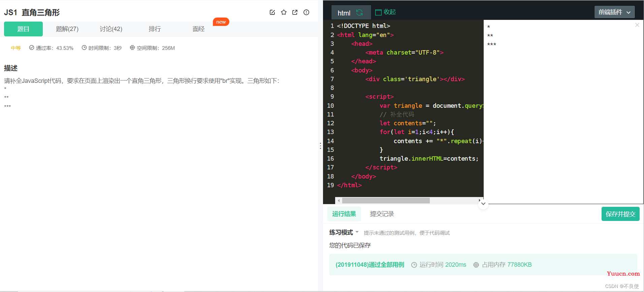Click the scrollbar right arrow in editor

click(x=479, y=200)
